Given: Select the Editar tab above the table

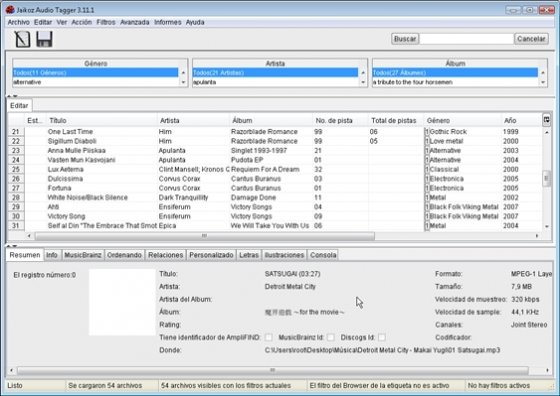Looking at the screenshot, I should (19, 105).
